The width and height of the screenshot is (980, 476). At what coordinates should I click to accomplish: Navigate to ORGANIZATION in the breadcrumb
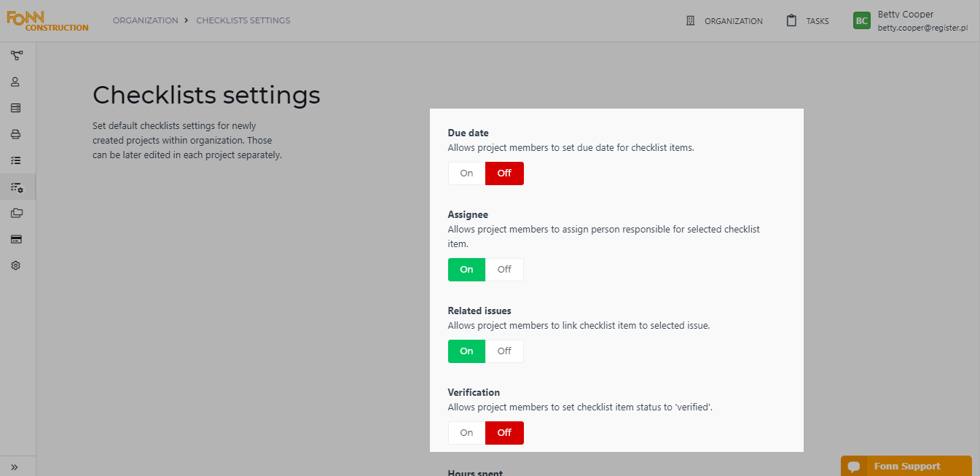click(x=144, y=20)
